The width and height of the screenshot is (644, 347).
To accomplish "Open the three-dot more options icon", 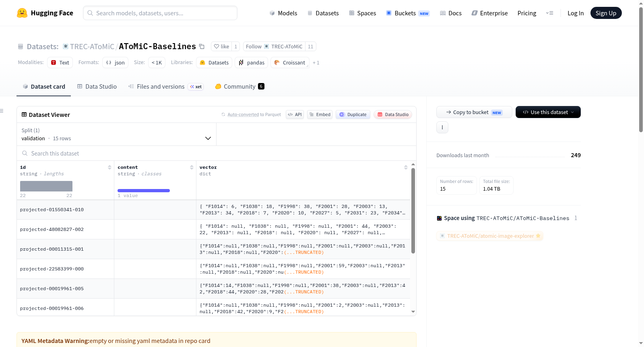I will 442,127.
